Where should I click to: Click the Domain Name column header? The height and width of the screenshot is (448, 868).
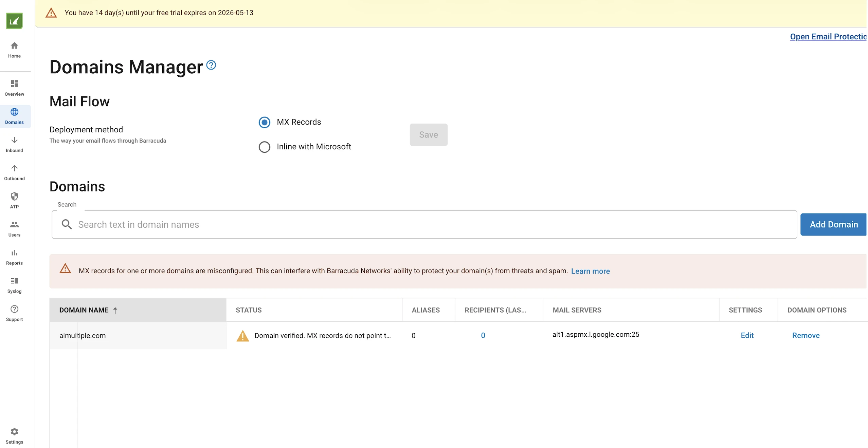point(138,310)
